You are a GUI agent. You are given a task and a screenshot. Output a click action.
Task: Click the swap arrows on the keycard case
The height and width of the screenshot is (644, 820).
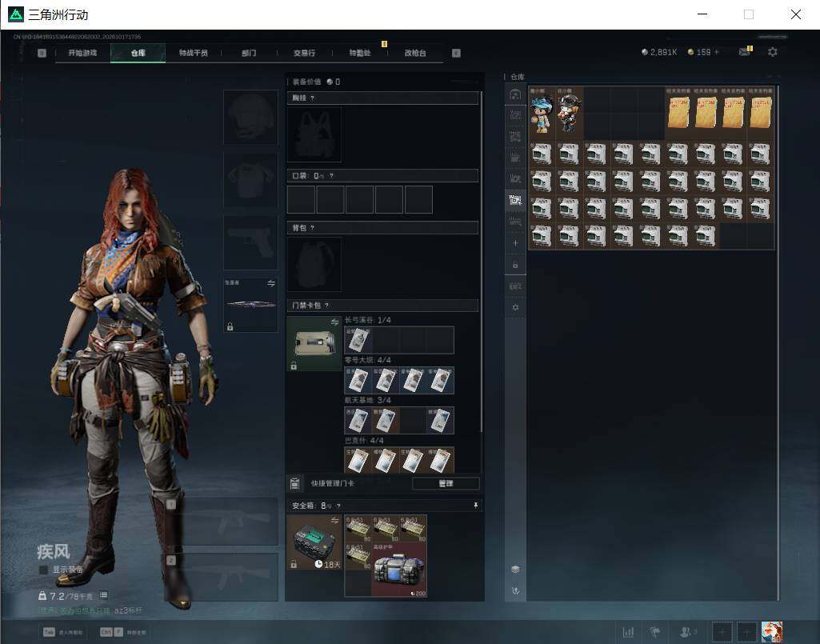tap(334, 322)
